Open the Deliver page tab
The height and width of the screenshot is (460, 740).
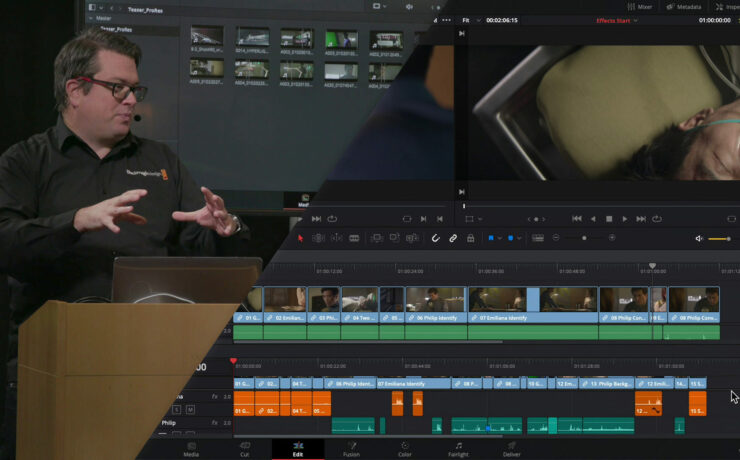[x=512, y=449]
